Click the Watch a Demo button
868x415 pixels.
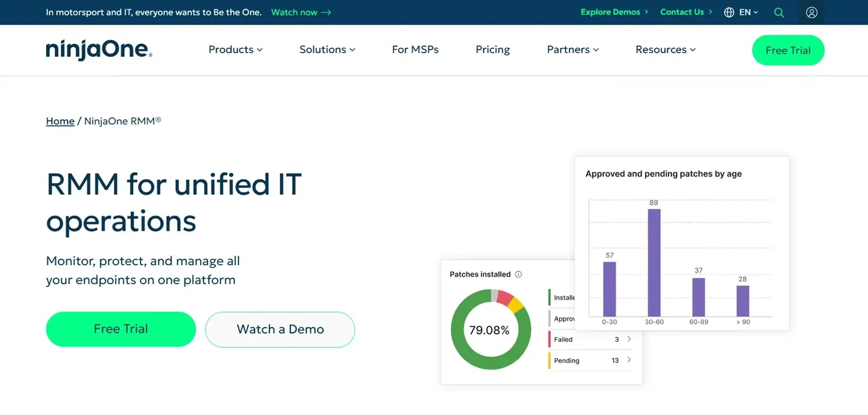click(x=280, y=330)
